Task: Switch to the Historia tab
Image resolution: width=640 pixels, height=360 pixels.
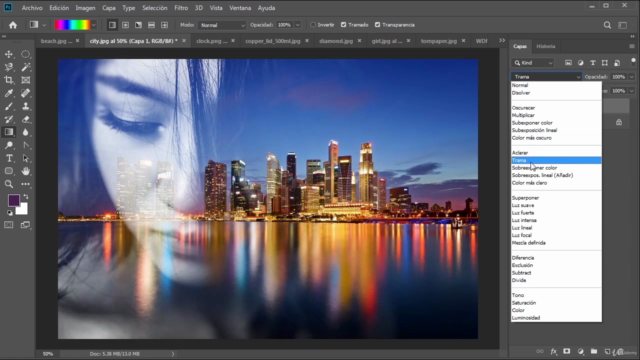Action: [x=546, y=46]
